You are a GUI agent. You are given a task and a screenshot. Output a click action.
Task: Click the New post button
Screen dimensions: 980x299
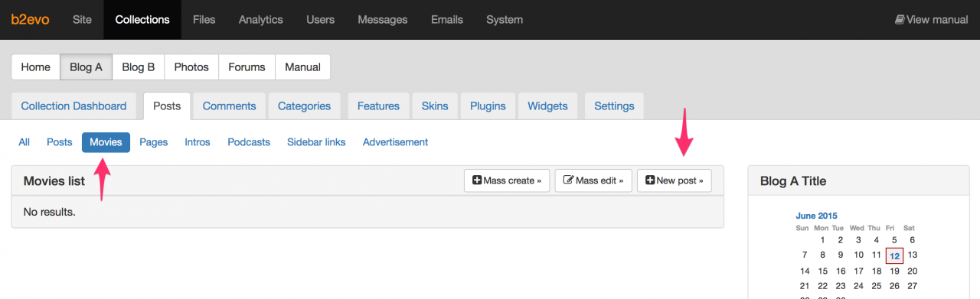pos(675,180)
